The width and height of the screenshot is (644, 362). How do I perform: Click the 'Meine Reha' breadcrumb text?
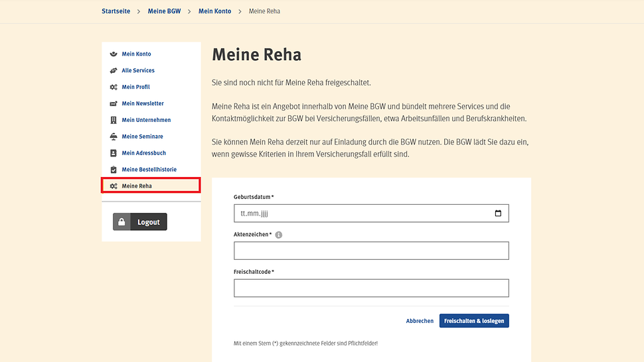264,11
